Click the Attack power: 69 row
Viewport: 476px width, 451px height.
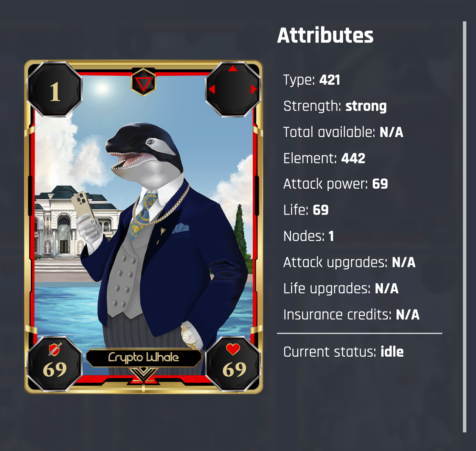pyautogui.click(x=335, y=184)
